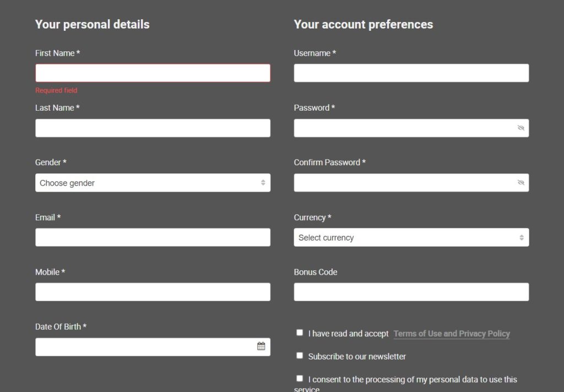Focus the Password input field
Image resolution: width=564 pixels, height=392 pixels.
pos(402,128)
